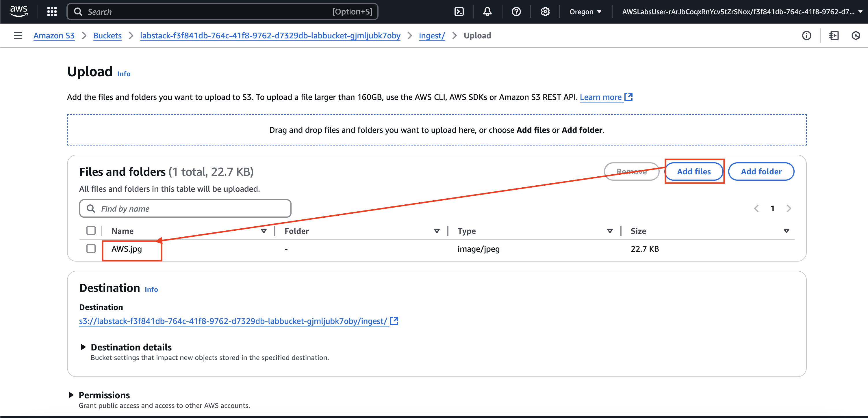This screenshot has width=868, height=418.
Task: Go to ingest/ breadcrumb folder
Action: (x=432, y=36)
